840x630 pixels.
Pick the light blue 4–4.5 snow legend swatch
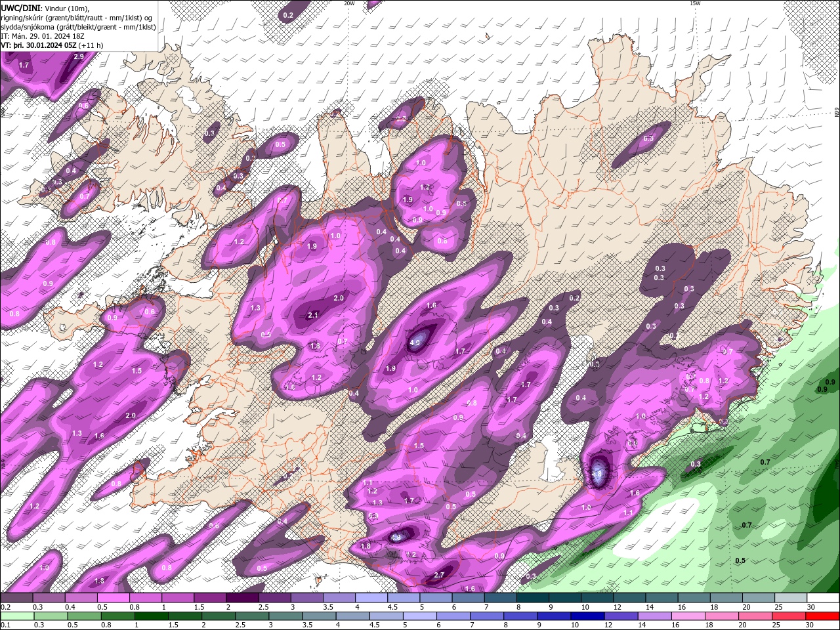pyautogui.click(x=371, y=598)
